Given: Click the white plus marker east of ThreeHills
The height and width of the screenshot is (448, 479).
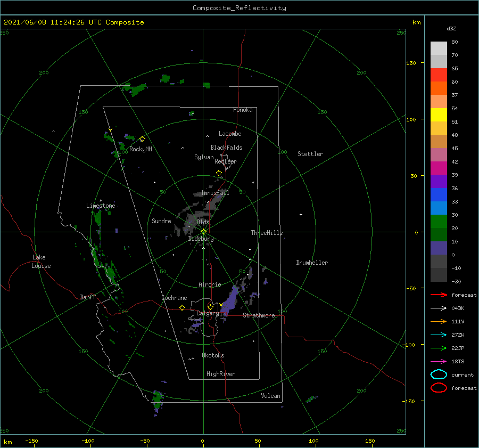Looking at the screenshot, I should 301,214.
